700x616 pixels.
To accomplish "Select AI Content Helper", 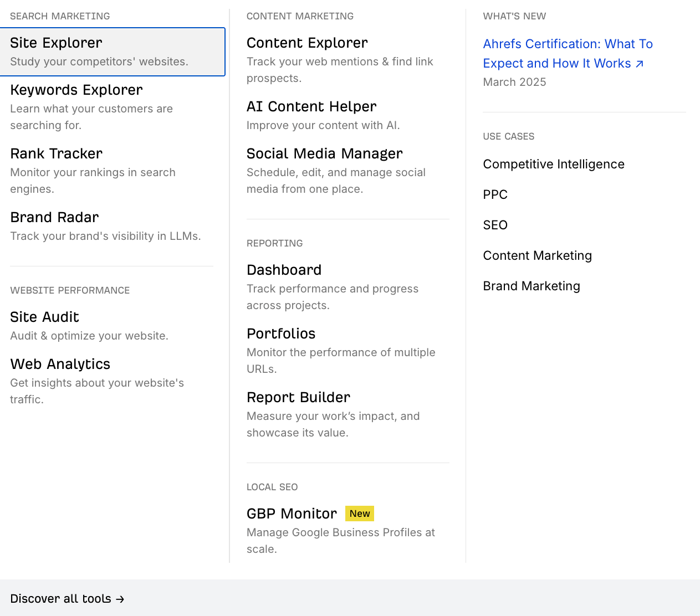I will (311, 106).
